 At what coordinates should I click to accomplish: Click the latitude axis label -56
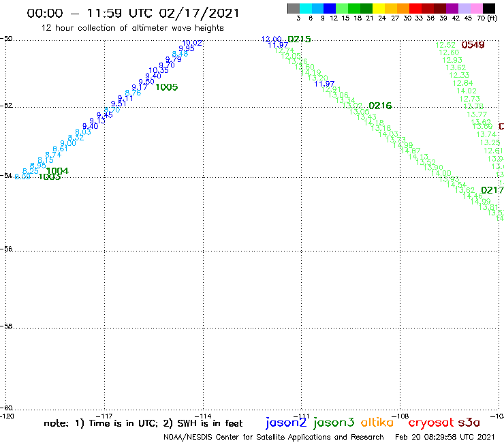6,249
